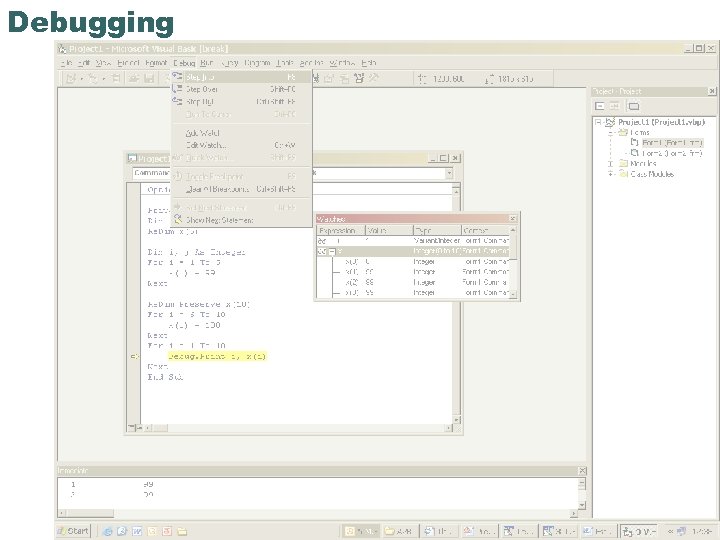The height and width of the screenshot is (540, 720).
Task: Select the Class Modules folder
Action: 652,174
